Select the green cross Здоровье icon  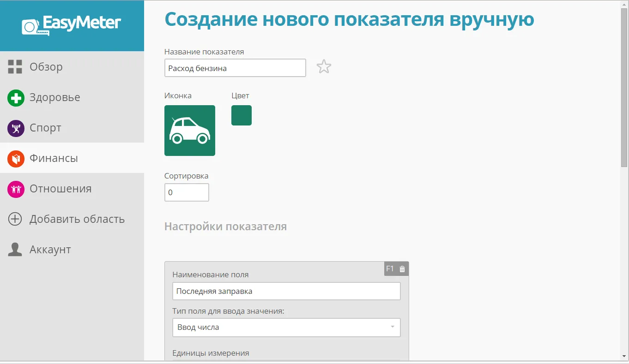point(15,97)
